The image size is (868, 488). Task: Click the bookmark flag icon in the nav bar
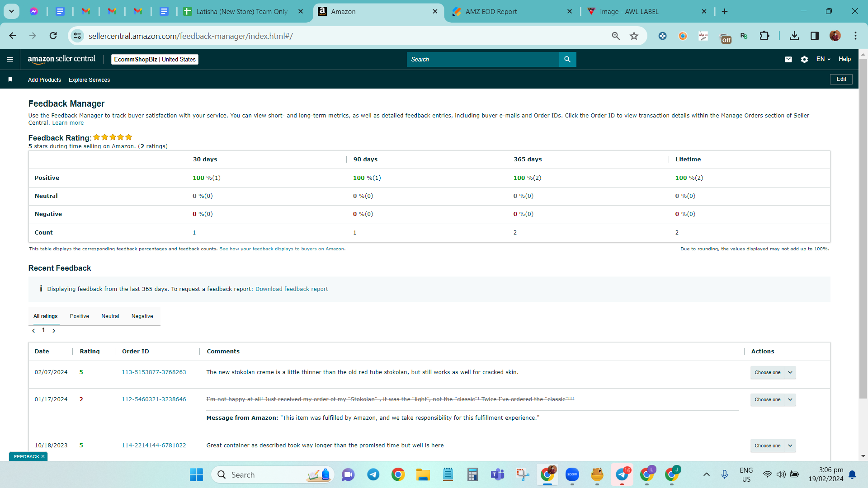10,80
